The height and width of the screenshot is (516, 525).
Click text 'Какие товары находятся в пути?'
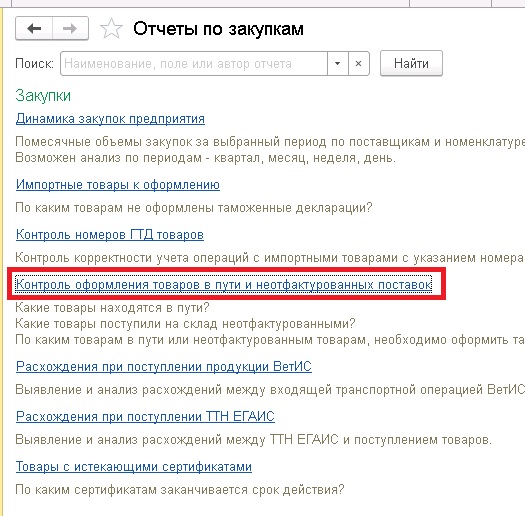(112, 307)
